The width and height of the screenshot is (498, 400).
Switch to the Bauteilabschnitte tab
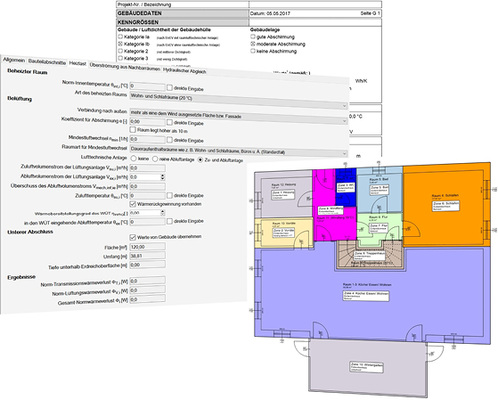[47, 62]
